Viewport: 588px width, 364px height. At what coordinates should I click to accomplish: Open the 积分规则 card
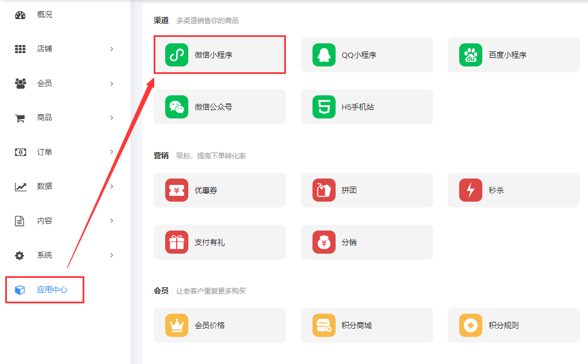tap(513, 325)
